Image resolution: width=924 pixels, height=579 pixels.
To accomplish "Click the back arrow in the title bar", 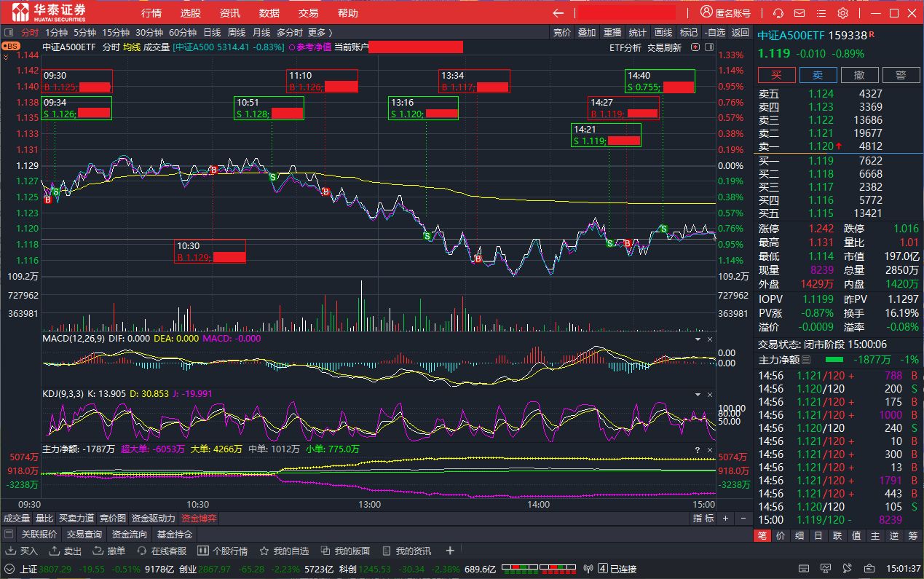I will (558, 13).
